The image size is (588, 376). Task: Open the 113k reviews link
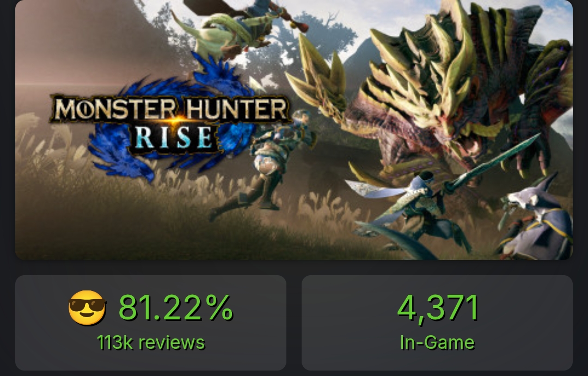pos(151,343)
